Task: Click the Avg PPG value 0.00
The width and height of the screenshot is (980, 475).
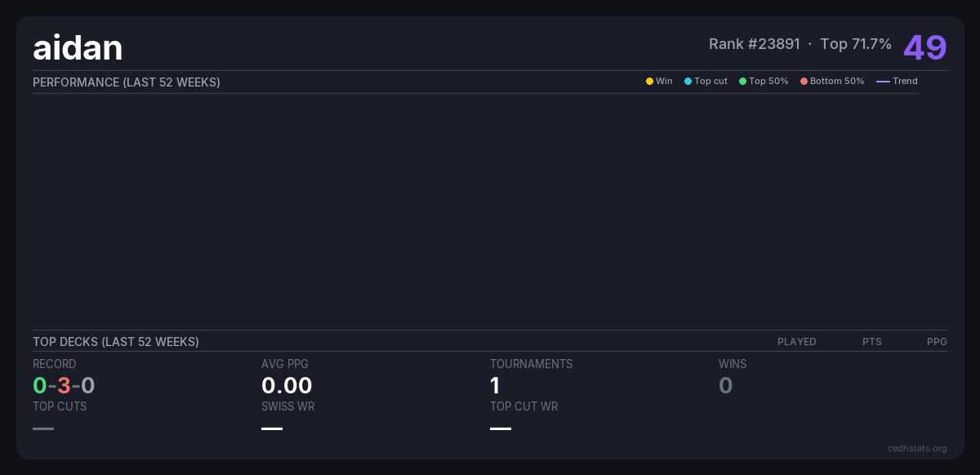Action: (x=287, y=385)
